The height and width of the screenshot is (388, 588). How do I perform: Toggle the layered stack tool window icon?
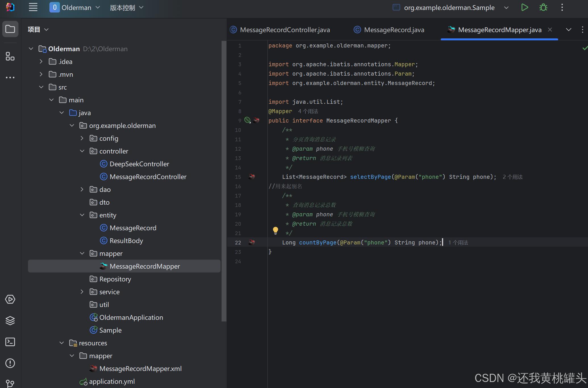(x=10, y=320)
